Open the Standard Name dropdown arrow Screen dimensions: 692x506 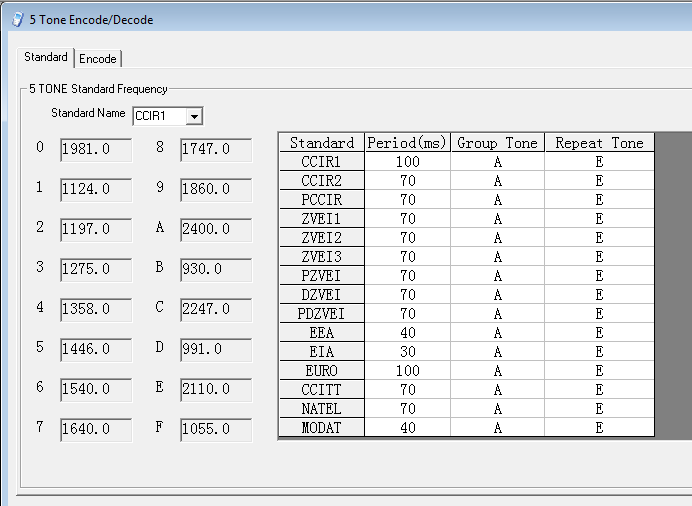pos(194,116)
